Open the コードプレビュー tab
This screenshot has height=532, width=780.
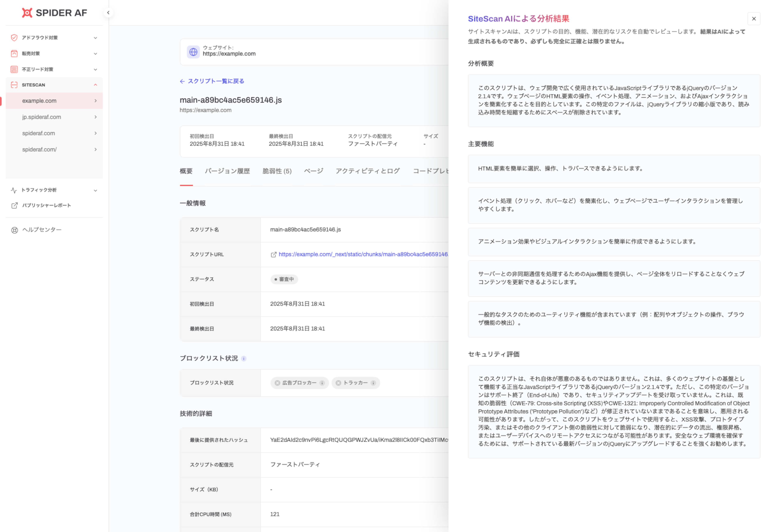[431, 171]
